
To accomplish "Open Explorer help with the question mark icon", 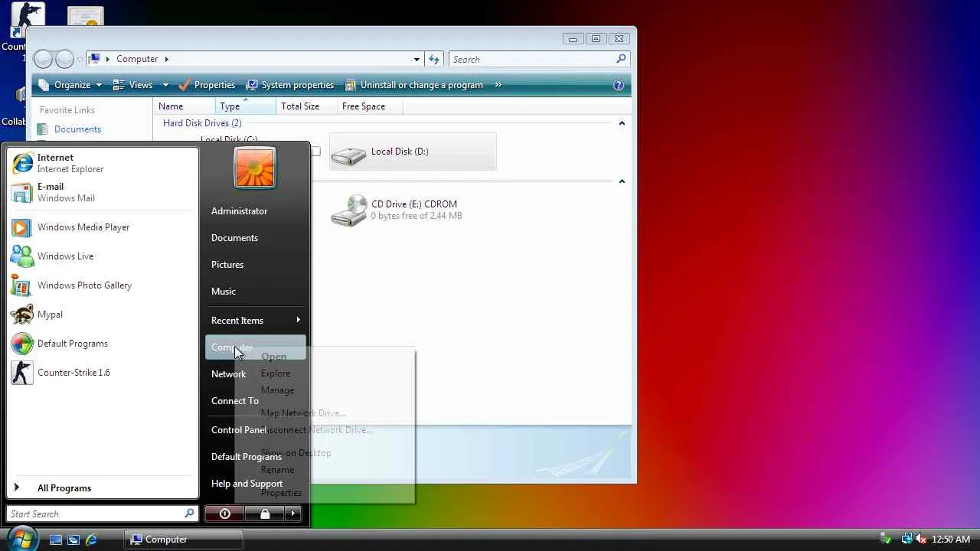I will pos(619,85).
